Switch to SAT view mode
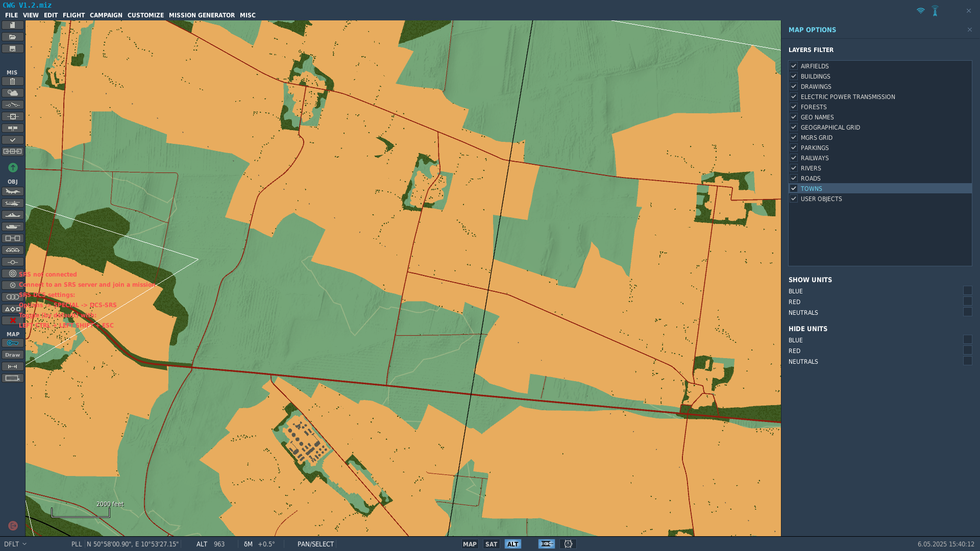The width and height of the screenshot is (980, 551). 491,544
